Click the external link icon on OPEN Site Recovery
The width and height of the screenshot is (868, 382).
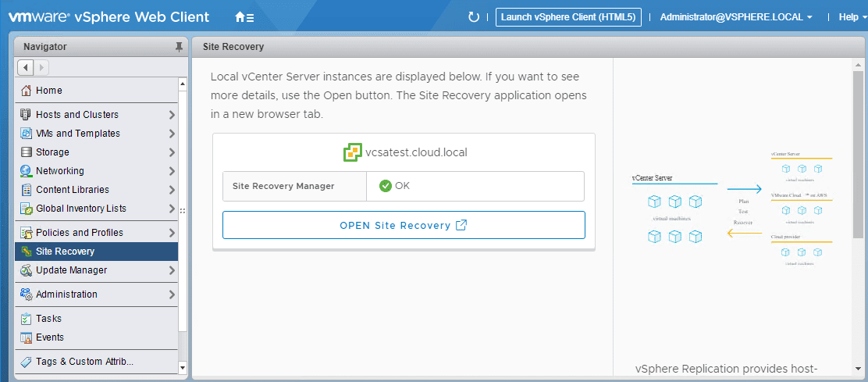click(x=461, y=225)
